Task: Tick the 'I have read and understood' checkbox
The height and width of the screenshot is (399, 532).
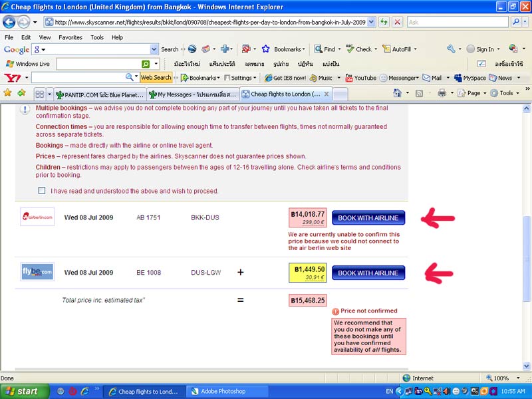Action: click(42, 191)
